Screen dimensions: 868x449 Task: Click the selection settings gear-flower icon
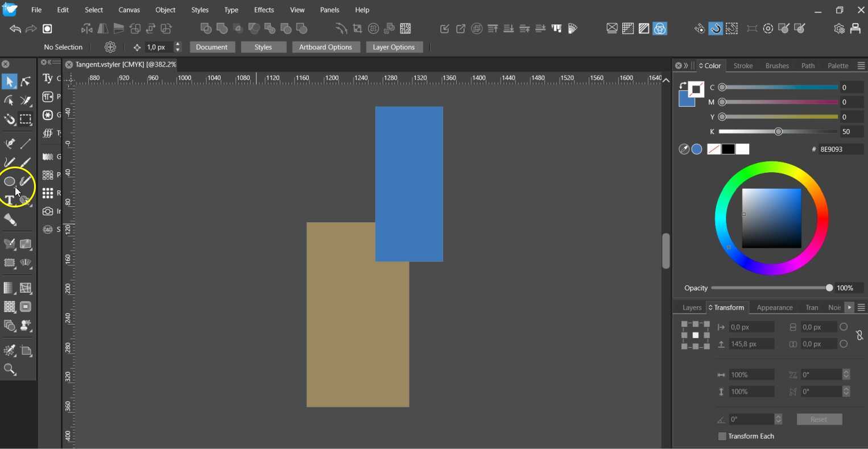click(110, 47)
